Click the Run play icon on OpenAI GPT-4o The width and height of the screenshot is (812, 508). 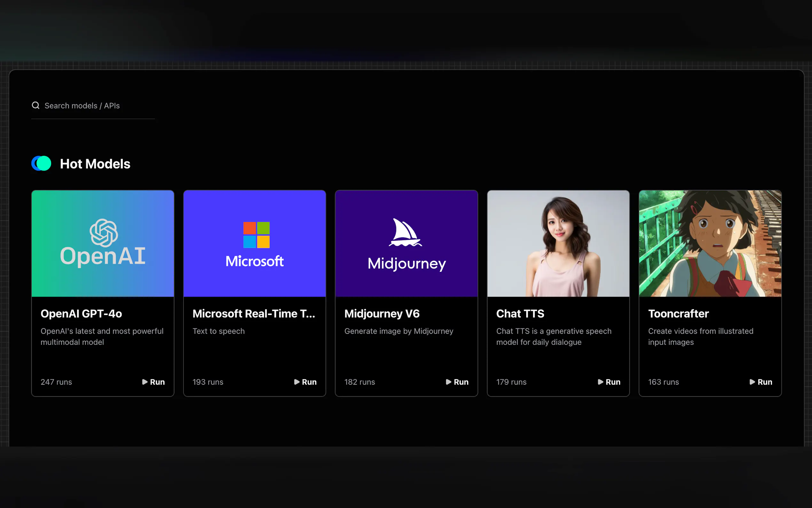(145, 382)
